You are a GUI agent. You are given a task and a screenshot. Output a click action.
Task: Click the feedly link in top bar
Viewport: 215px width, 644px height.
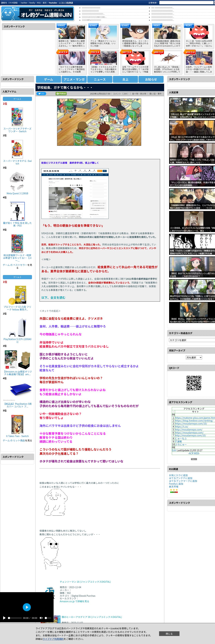tap(32, 3)
